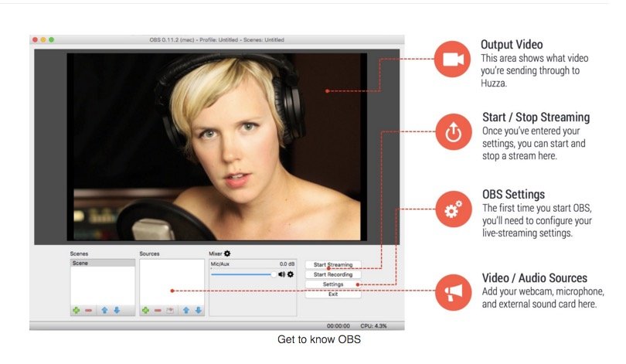
Task: Move source up with the arrow icon
Action: click(x=186, y=310)
